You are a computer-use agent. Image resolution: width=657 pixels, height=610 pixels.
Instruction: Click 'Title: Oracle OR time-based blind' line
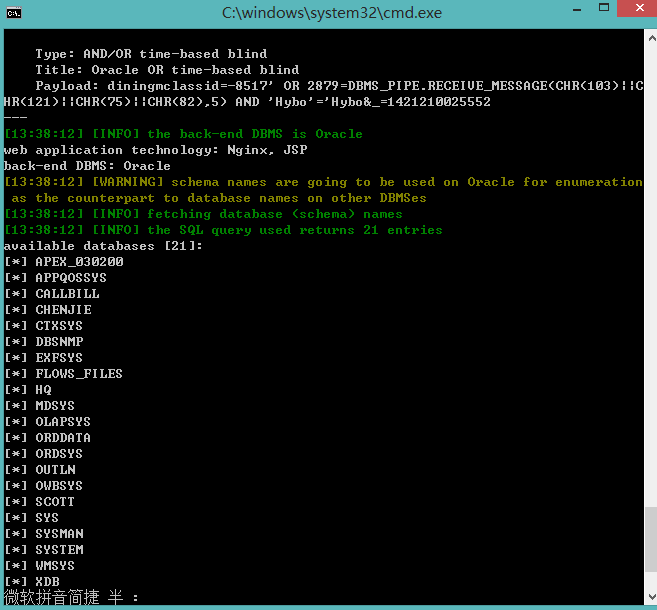pyautogui.click(x=168, y=70)
